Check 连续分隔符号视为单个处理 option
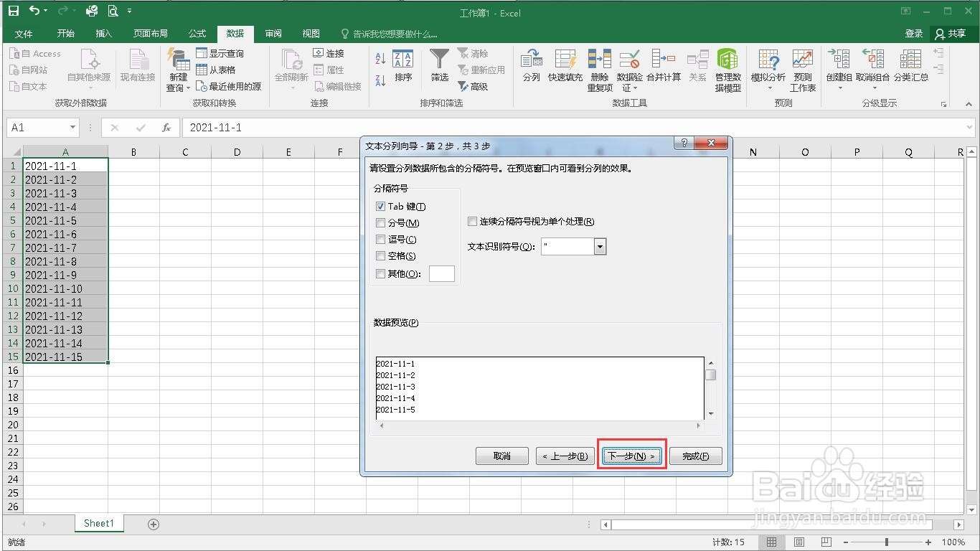 pyautogui.click(x=472, y=221)
